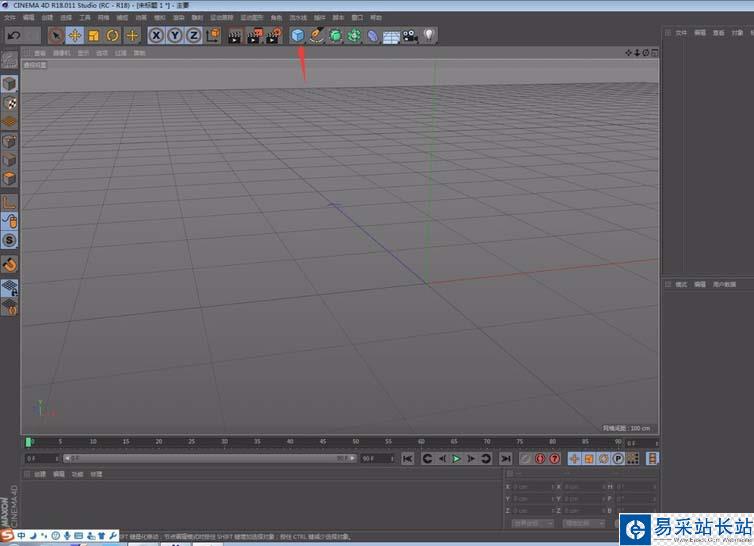This screenshot has width=754, height=546.
Task: Open 创建 menu in material manager
Action: [x=40, y=474]
